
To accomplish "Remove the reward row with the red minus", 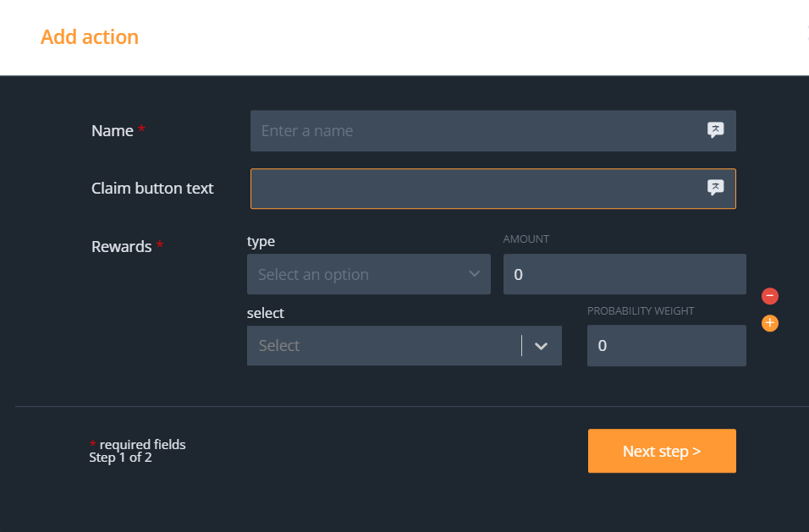I will tap(770, 296).
